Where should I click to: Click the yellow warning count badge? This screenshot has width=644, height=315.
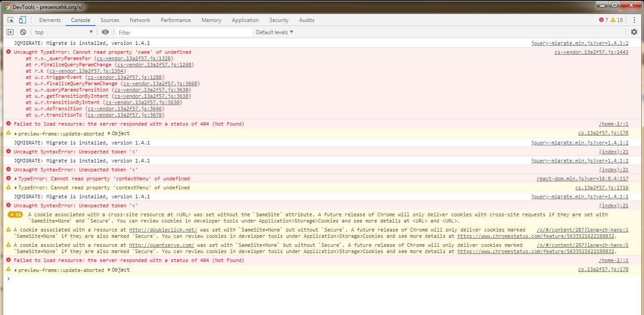[x=617, y=20]
